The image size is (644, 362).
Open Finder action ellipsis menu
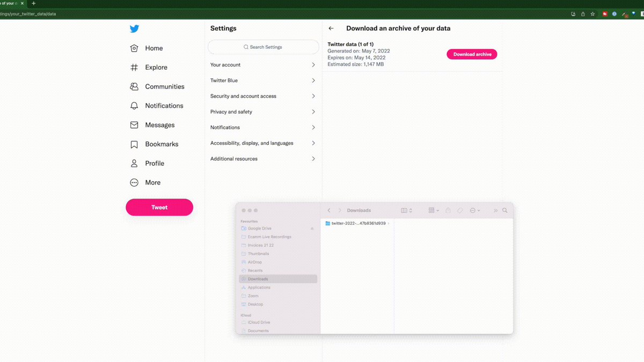point(474,211)
